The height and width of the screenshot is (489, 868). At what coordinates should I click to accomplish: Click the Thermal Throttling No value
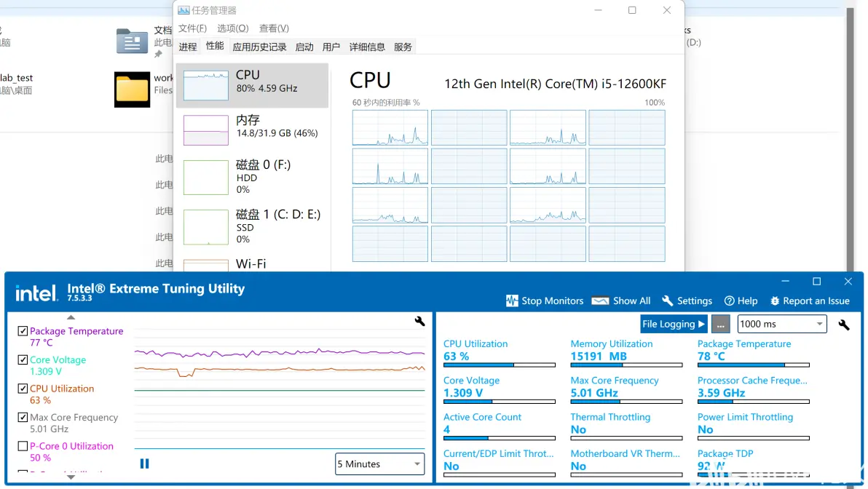578,429
